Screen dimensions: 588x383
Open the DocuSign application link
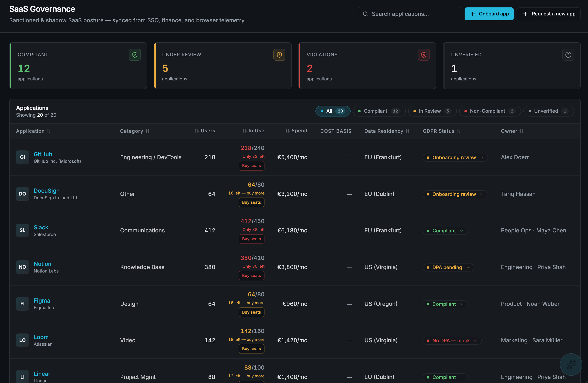(x=46, y=191)
